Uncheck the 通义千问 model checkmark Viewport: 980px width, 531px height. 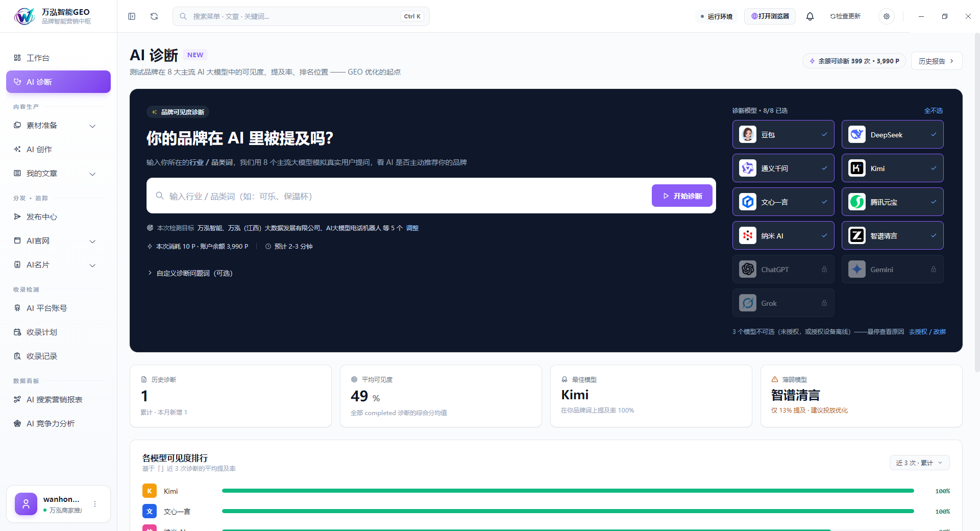click(824, 168)
